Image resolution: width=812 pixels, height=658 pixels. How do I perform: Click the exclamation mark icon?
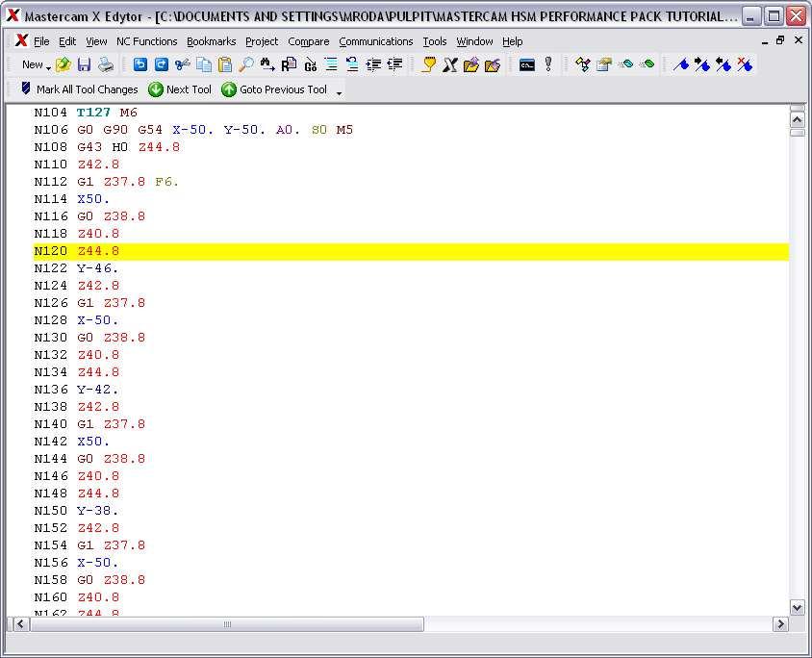pyautogui.click(x=547, y=64)
